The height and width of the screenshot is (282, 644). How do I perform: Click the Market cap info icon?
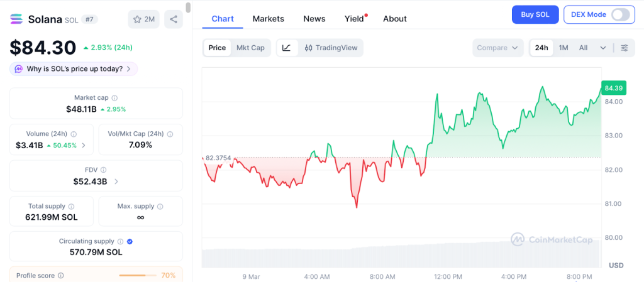pos(114,98)
